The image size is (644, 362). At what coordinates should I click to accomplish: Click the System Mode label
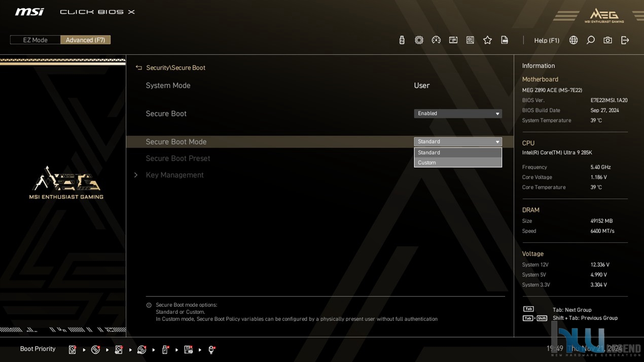coord(168,86)
